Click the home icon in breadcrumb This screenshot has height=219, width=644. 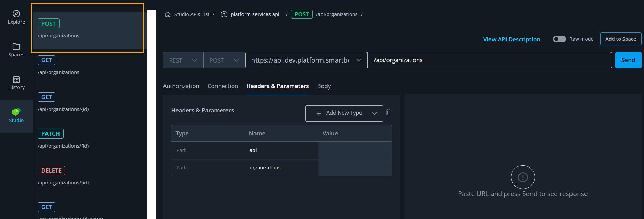click(x=168, y=14)
